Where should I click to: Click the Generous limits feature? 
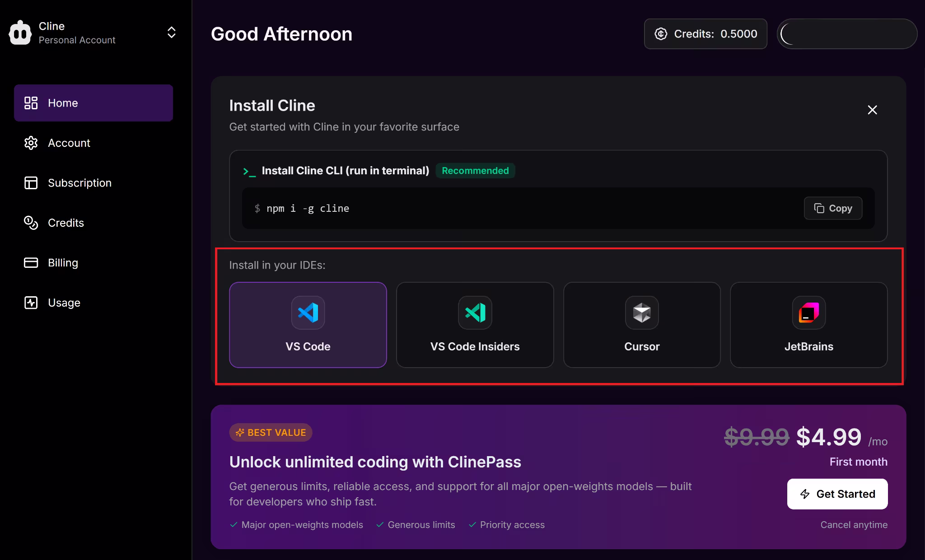421,525
